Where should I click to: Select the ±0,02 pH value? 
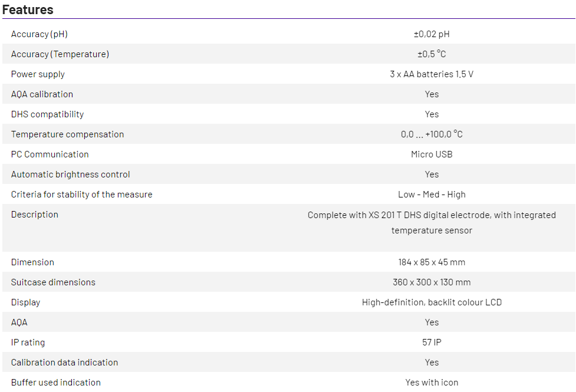pyautogui.click(x=432, y=34)
